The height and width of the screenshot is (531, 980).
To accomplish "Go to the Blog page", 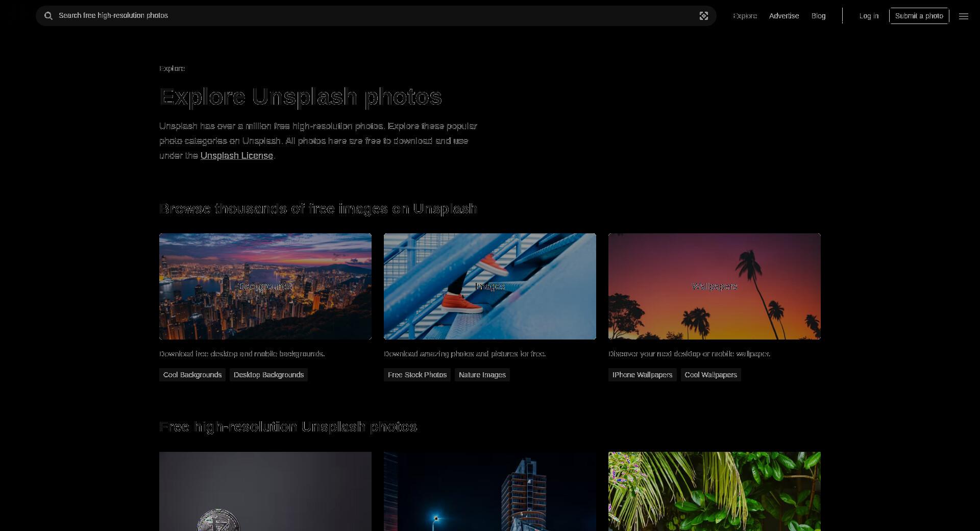I will click(818, 16).
